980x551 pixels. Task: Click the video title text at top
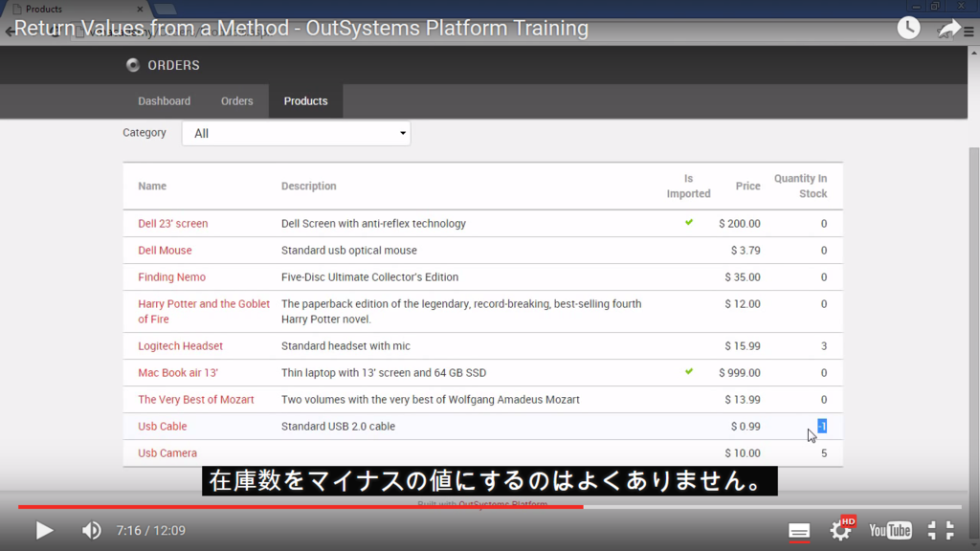[x=301, y=28]
